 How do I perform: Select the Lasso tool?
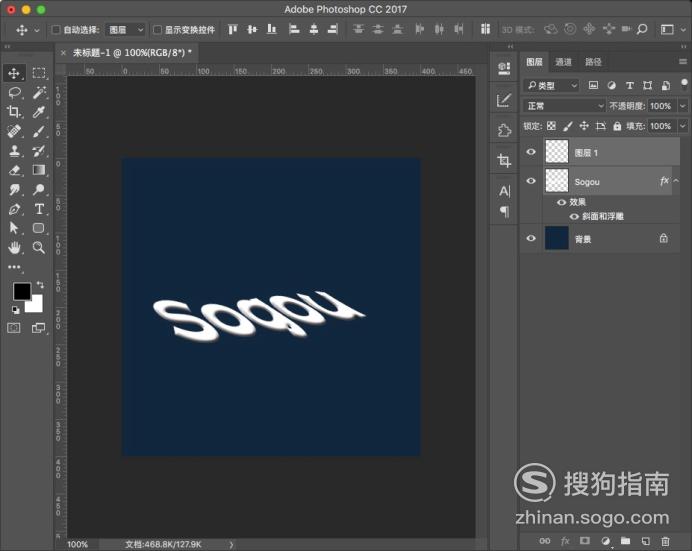(x=14, y=93)
